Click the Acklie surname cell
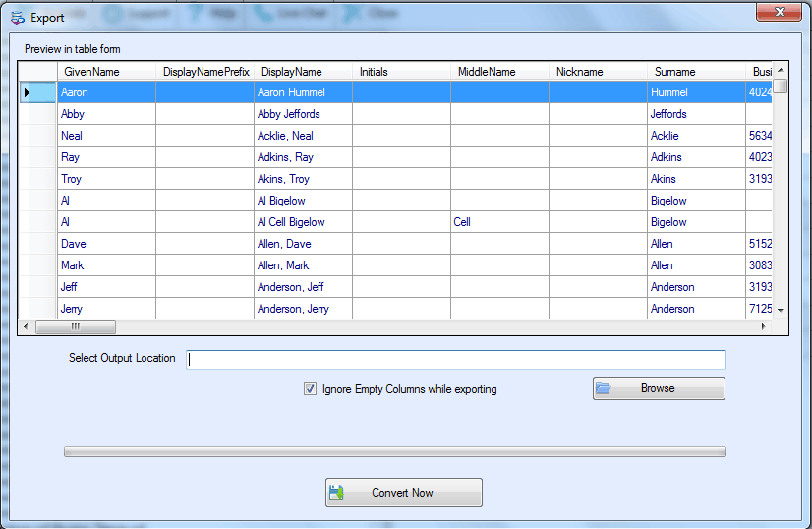Viewport: 812px width, 529px height. (697, 136)
